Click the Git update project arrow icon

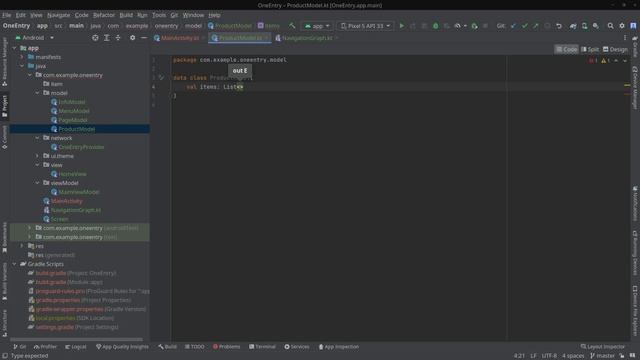click(513, 26)
